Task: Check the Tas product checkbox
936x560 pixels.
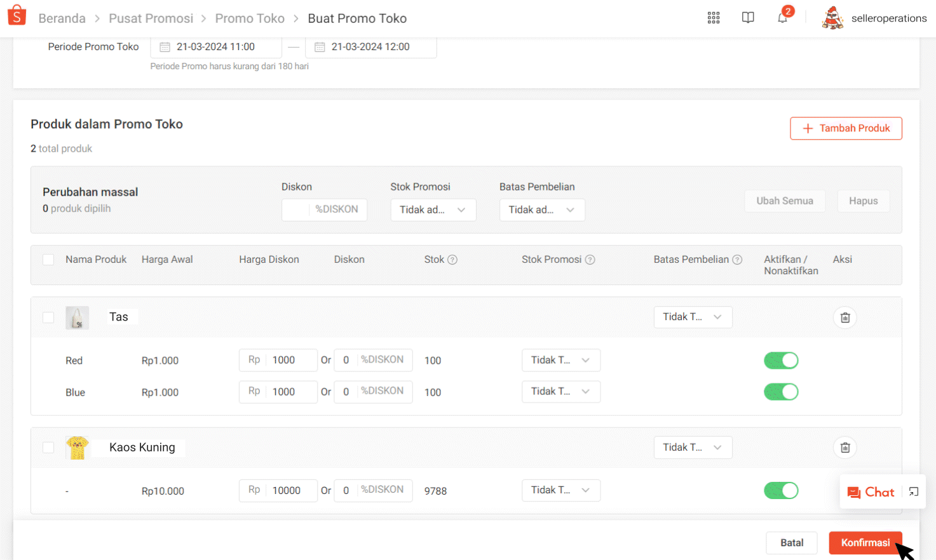Action: point(48,317)
